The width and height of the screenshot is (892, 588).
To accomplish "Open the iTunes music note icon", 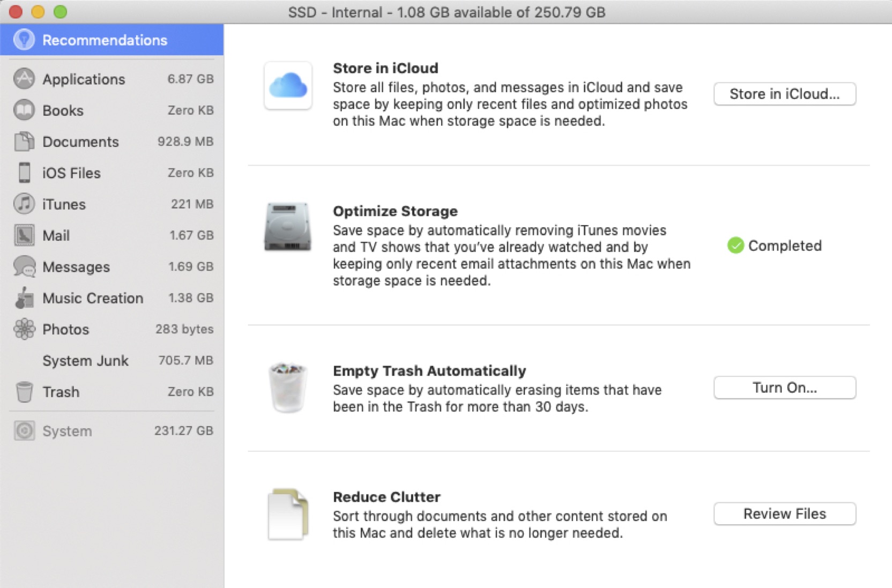I will (x=23, y=204).
